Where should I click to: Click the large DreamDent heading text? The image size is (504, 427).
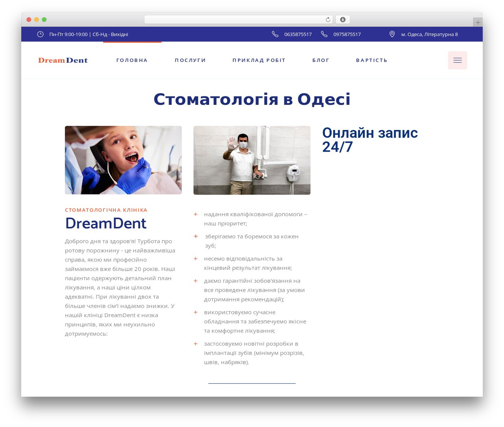[x=106, y=223]
